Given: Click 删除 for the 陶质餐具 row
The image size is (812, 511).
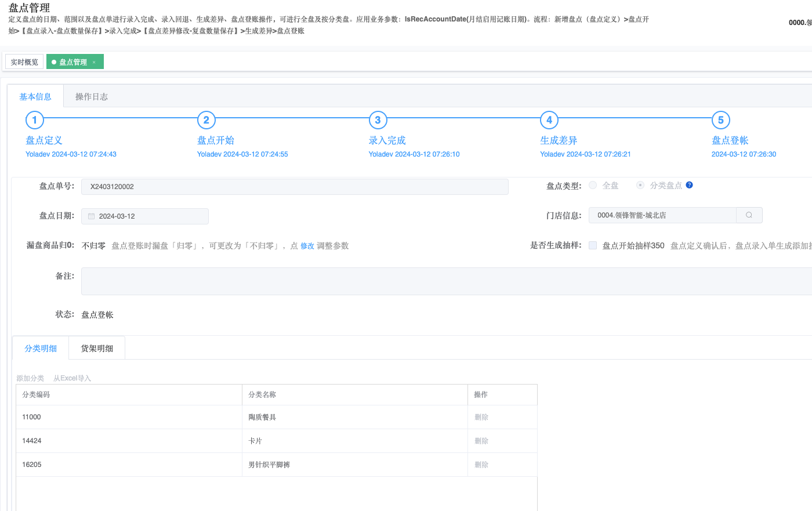Looking at the screenshot, I should [481, 417].
